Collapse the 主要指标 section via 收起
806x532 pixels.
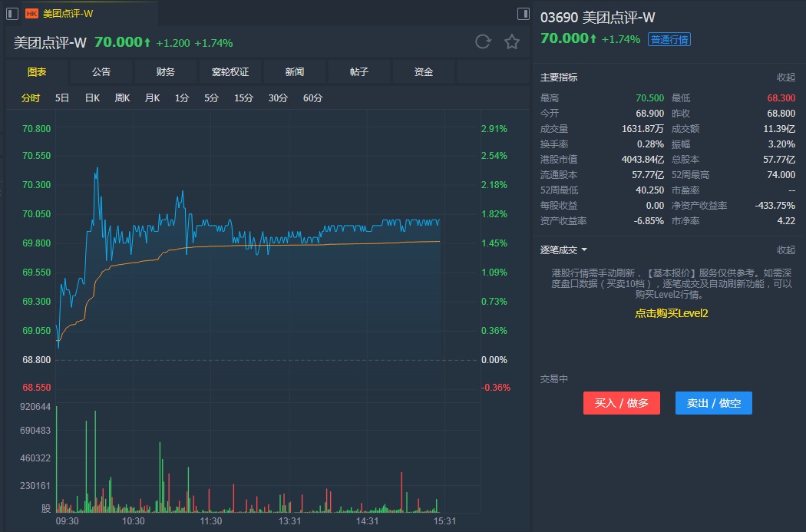coord(786,77)
